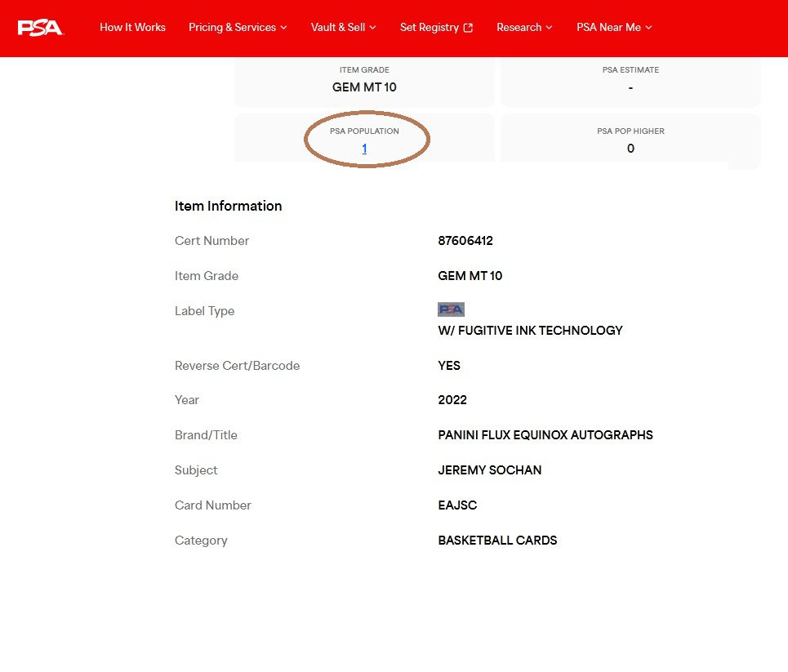788x672 pixels.
Task: Click the PSA label type thumbnail image
Action: 451,309
